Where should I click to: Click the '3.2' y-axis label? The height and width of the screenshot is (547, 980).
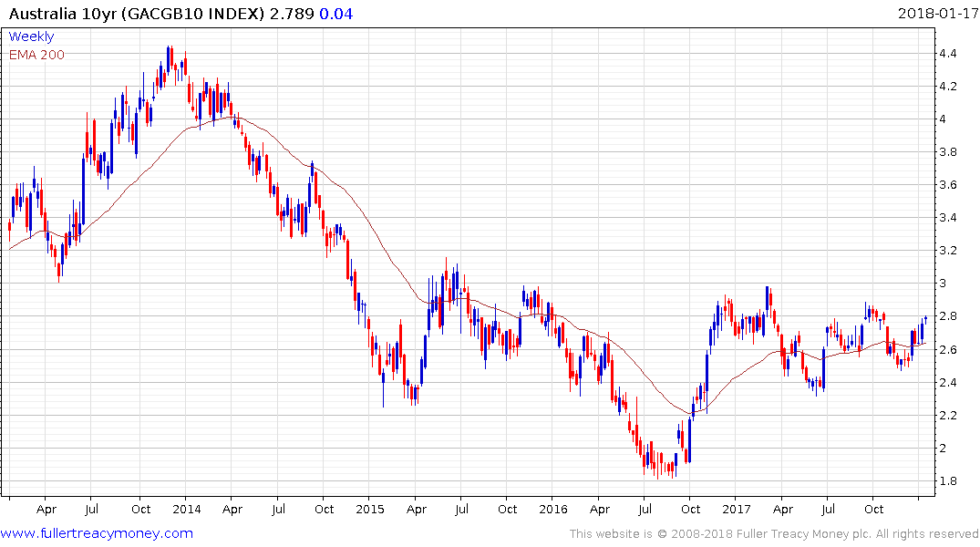[x=947, y=251]
